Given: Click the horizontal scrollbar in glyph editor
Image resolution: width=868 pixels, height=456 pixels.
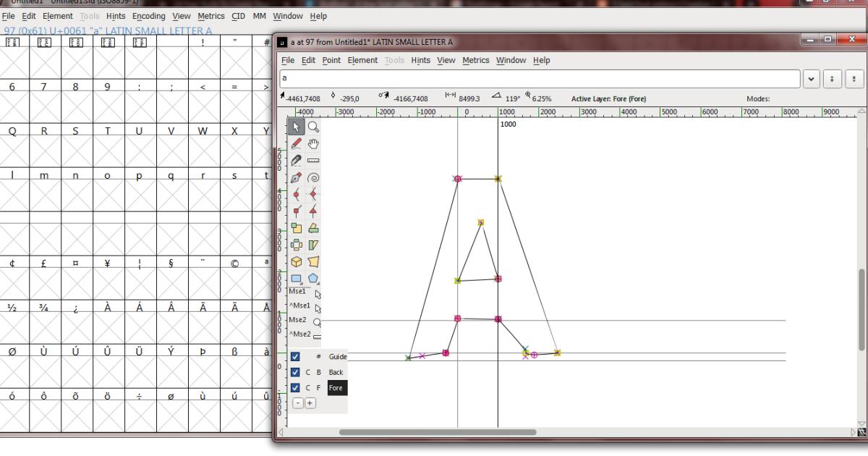Looking at the screenshot, I should point(438,432).
